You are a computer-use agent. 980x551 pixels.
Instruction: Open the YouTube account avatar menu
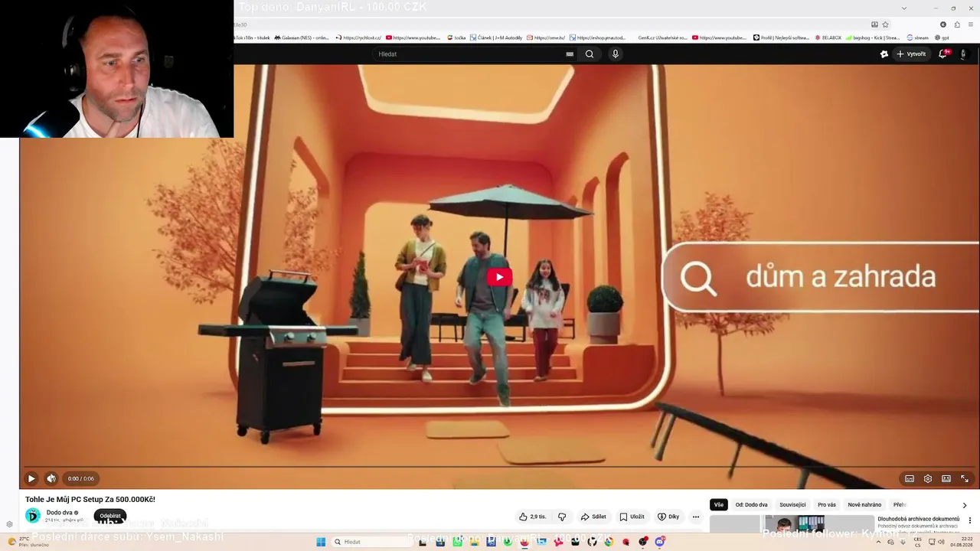(x=963, y=54)
